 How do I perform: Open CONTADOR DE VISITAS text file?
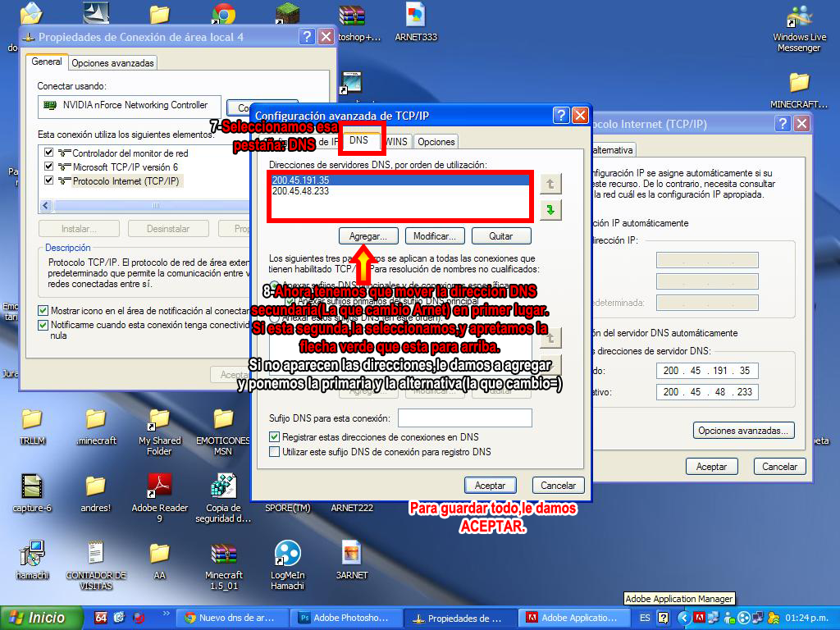[x=96, y=566]
